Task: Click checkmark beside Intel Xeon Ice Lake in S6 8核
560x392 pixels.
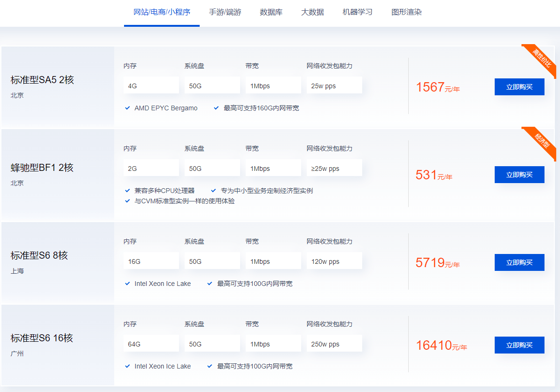Action: [127, 284]
